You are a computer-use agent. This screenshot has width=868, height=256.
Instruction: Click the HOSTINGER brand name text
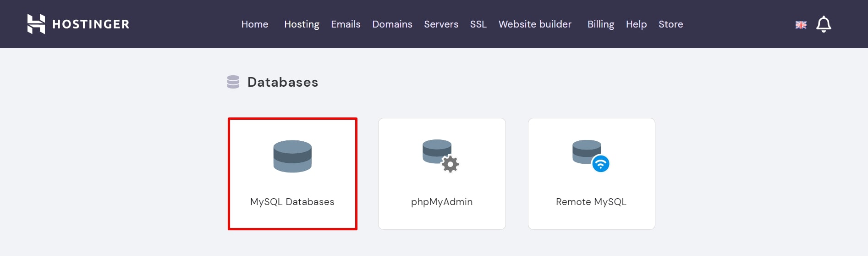click(91, 24)
